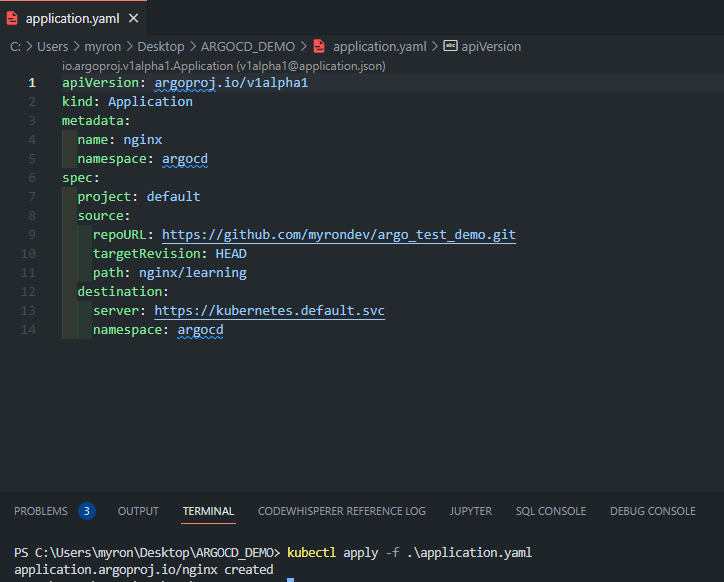The width and height of the screenshot is (724, 582).
Task: Open the apiVersion breadcrumb symbol dropdown
Action: (x=491, y=47)
